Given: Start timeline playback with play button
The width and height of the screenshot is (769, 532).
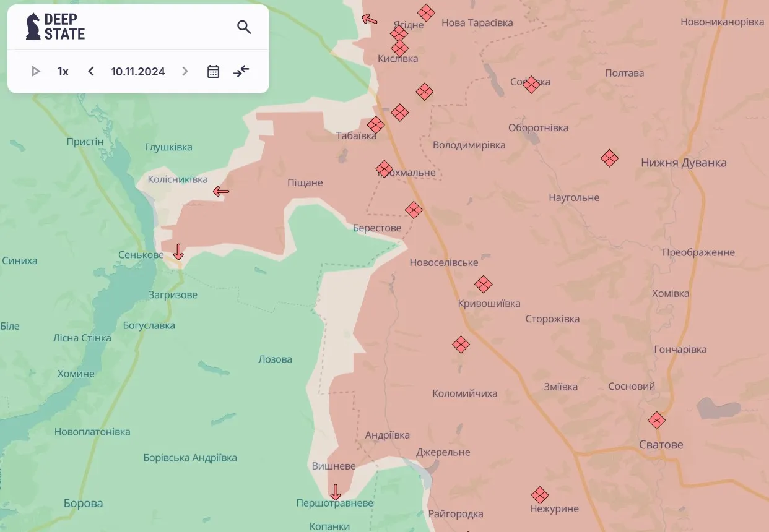Looking at the screenshot, I should coord(36,71).
